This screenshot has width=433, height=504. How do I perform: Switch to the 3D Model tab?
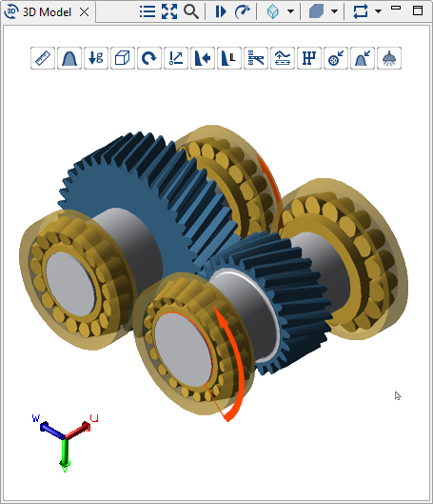47,12
